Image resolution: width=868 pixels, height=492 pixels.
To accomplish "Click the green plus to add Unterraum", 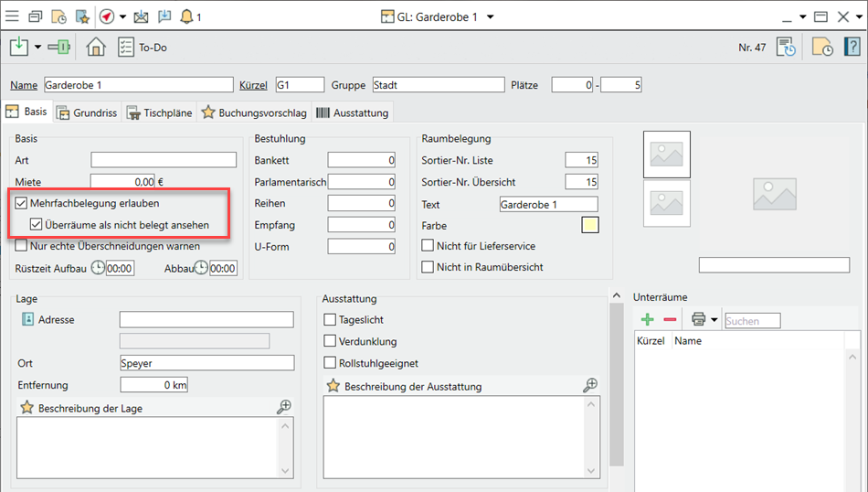I will 648,319.
